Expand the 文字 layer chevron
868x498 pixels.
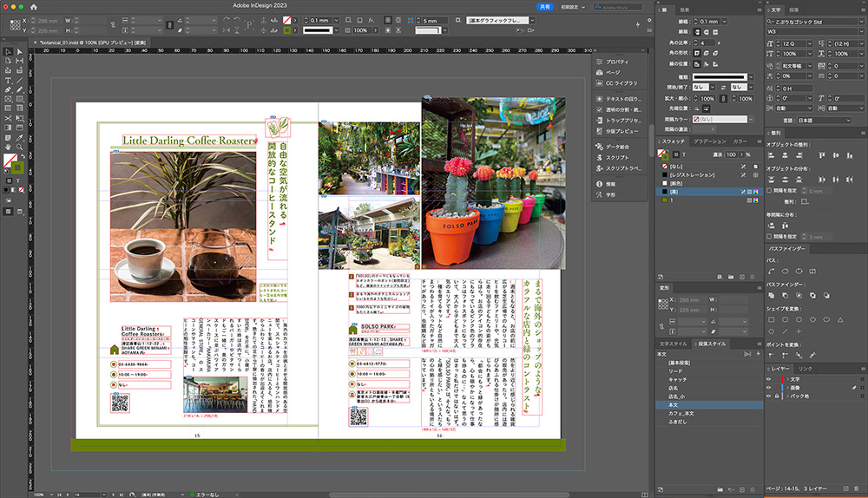(x=787, y=379)
